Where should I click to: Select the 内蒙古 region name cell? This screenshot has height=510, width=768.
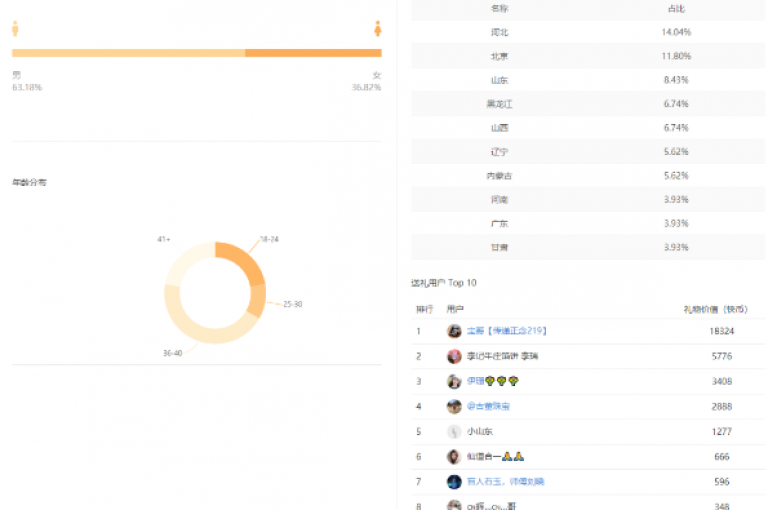499,176
